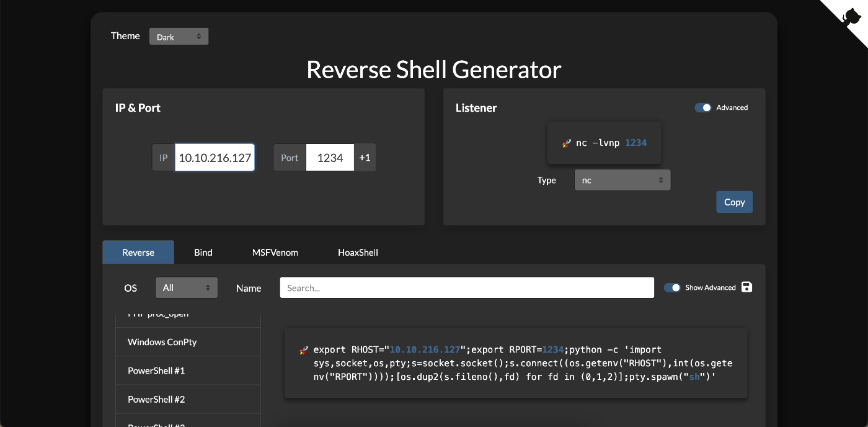This screenshot has width=868, height=427.
Task: Switch to the Bind tab
Action: tap(203, 252)
